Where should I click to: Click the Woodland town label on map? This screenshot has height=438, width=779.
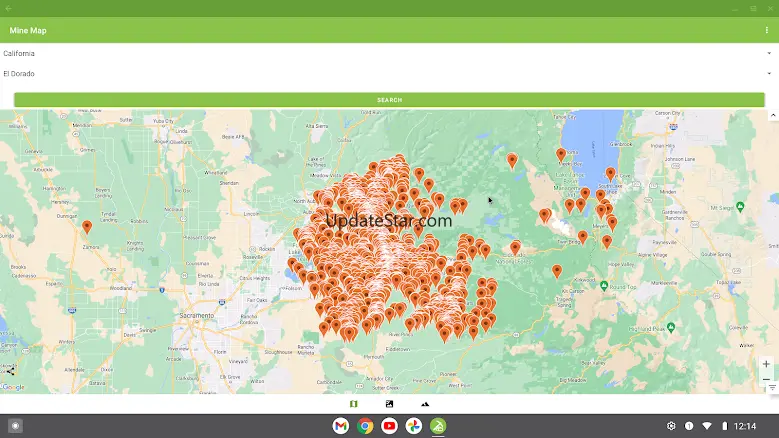121,288
